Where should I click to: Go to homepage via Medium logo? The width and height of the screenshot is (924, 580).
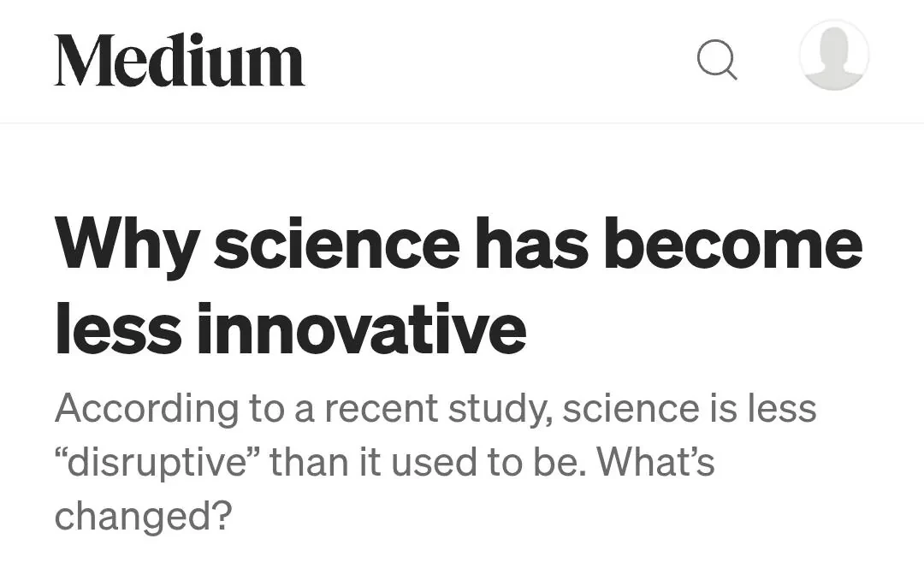click(179, 60)
